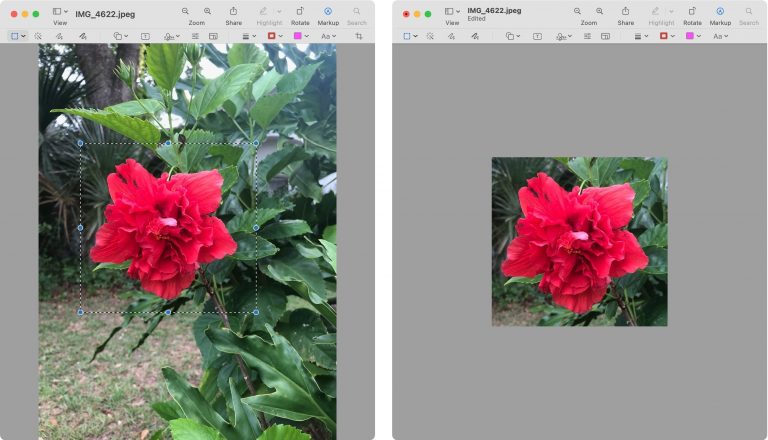Select the rectangular selection tool in the uncropped photo window
Viewport: 768px width, 440px height.
pos(15,36)
